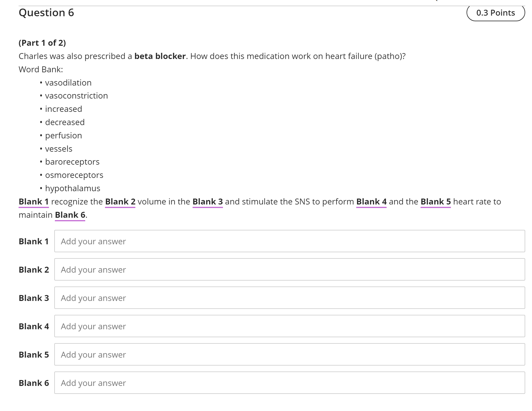This screenshot has width=532, height=411.
Task: Click the 0.3 Points badge
Action: pos(495,13)
